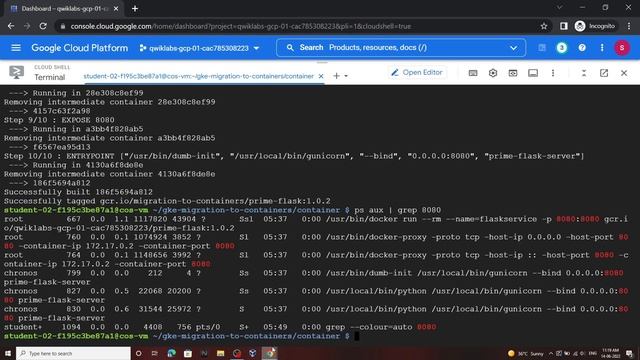
Task: Open the session information monitor icon
Action: click(x=533, y=73)
